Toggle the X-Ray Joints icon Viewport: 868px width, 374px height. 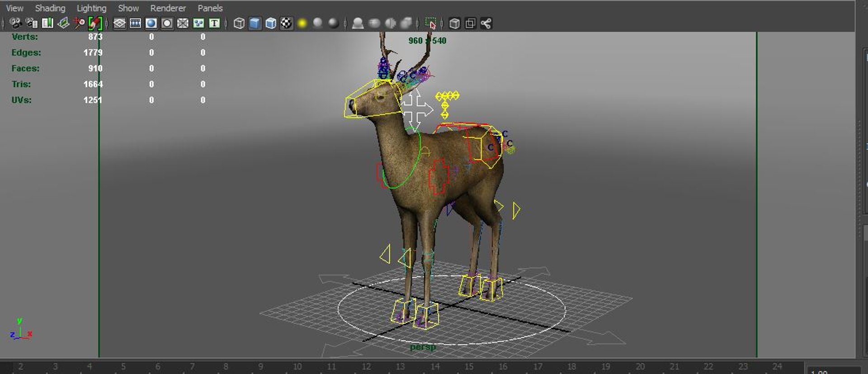coord(486,23)
